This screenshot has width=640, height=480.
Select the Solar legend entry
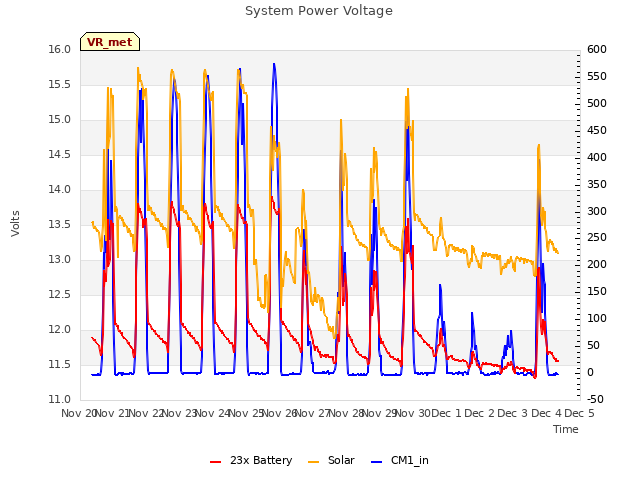(331, 460)
